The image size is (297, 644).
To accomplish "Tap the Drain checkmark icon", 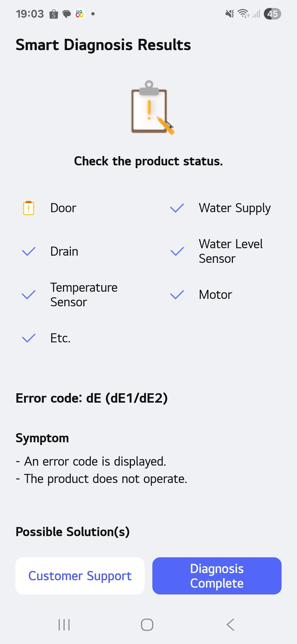I will [x=29, y=251].
